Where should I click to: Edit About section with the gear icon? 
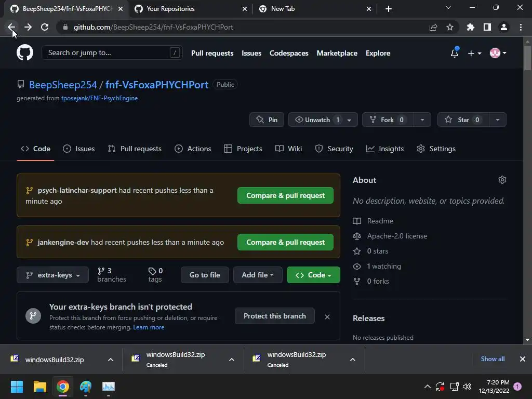(502, 180)
